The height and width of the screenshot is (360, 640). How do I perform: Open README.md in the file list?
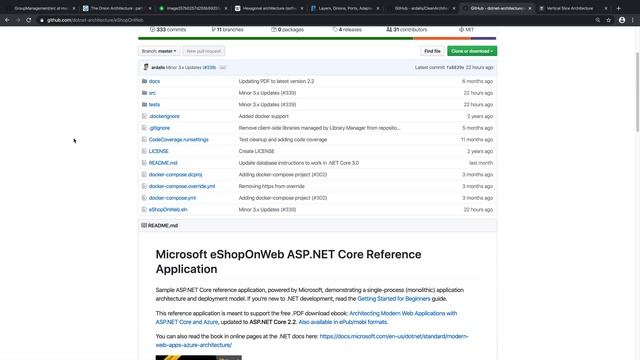pyautogui.click(x=163, y=163)
